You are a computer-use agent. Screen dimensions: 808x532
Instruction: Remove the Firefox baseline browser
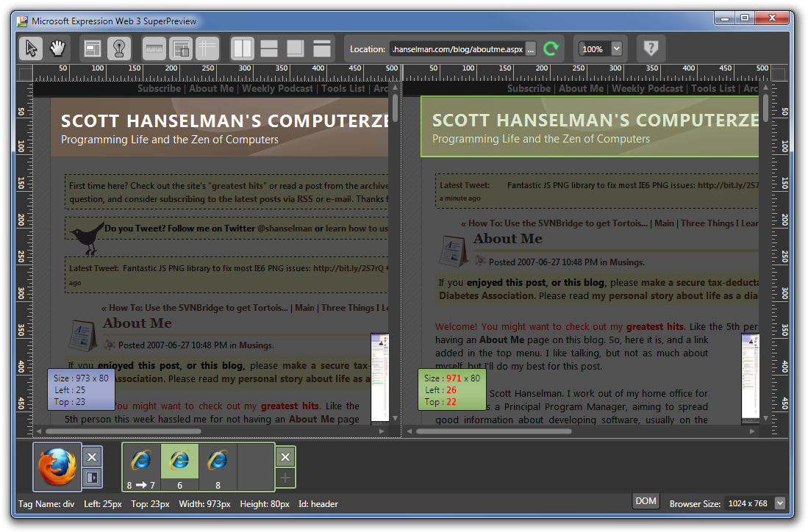(x=92, y=457)
